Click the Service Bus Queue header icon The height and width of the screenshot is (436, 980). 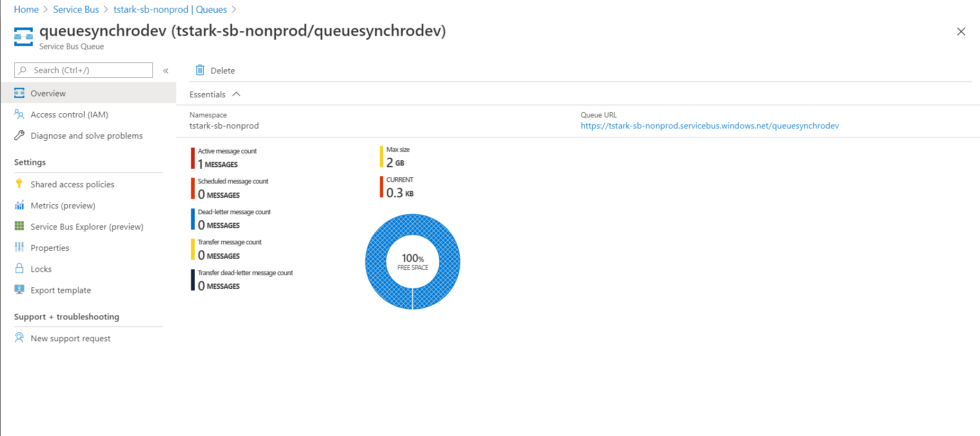coord(23,37)
